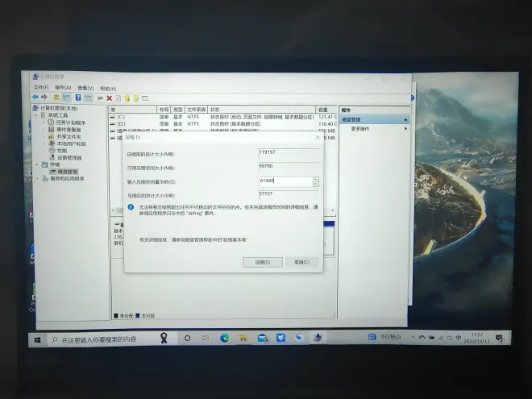The height and width of the screenshot is (399, 532).
Task: Click the 类型 column header
Action: [x=178, y=110]
